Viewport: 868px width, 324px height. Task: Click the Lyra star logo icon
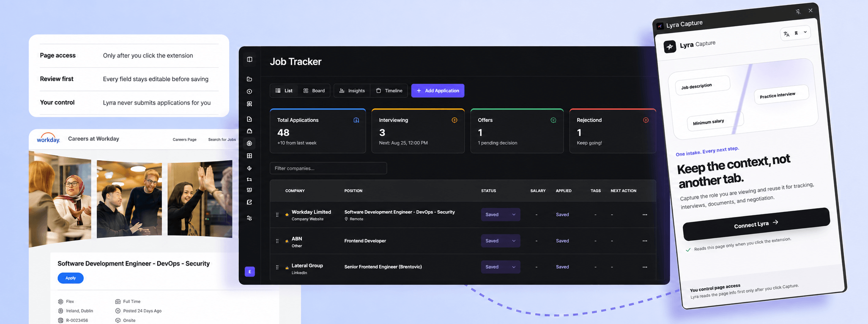(x=670, y=47)
